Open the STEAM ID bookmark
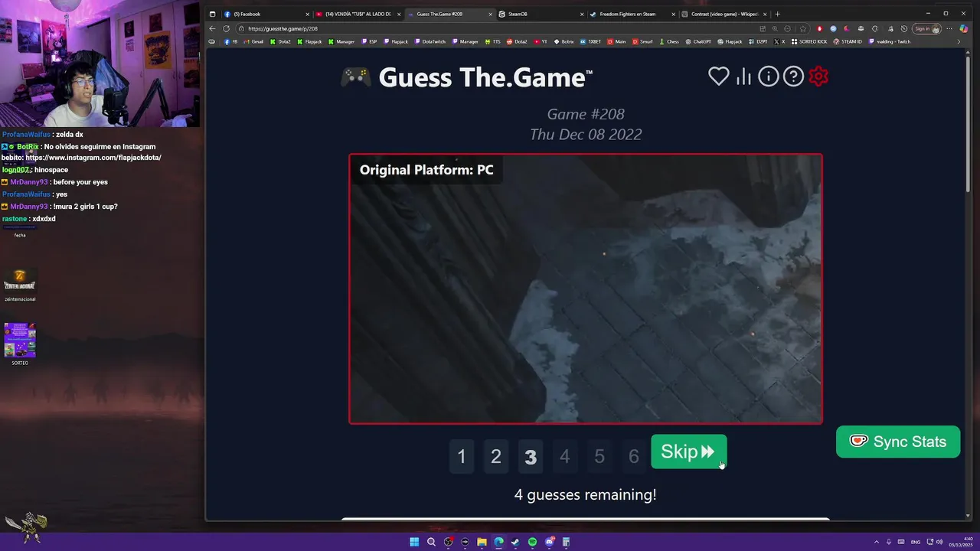Viewport: 980px width, 551px height. pyautogui.click(x=848, y=41)
